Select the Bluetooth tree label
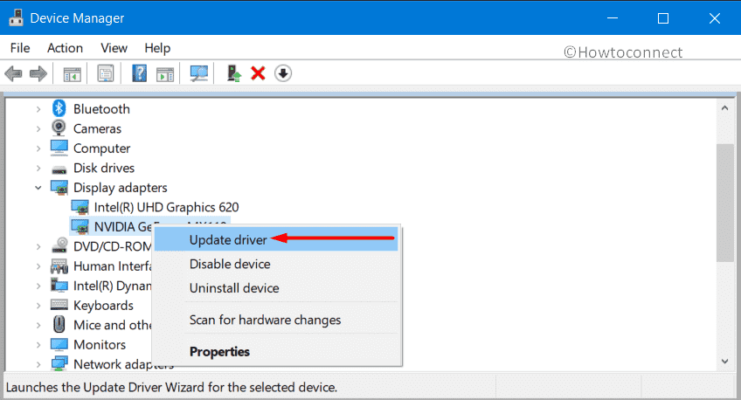Screen dimensions: 741x400 (x=101, y=109)
